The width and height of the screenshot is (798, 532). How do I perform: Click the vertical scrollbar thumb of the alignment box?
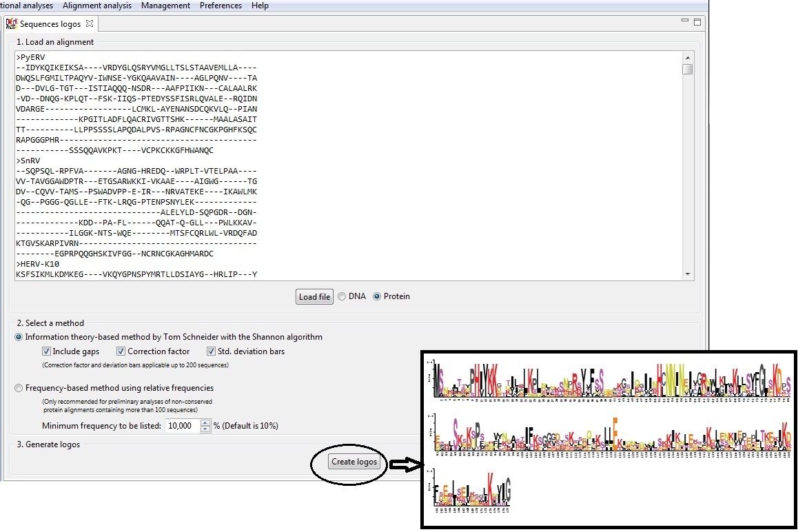[687, 70]
